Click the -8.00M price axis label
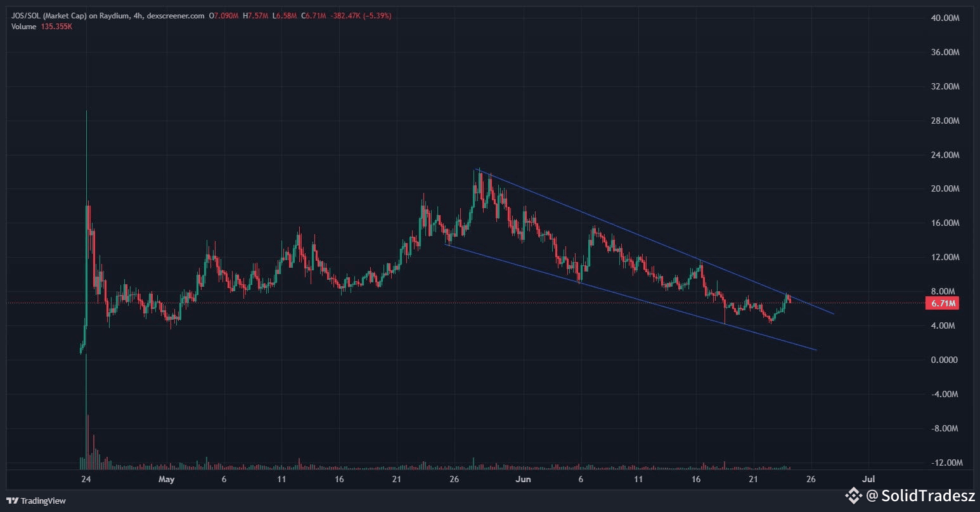 (x=945, y=428)
